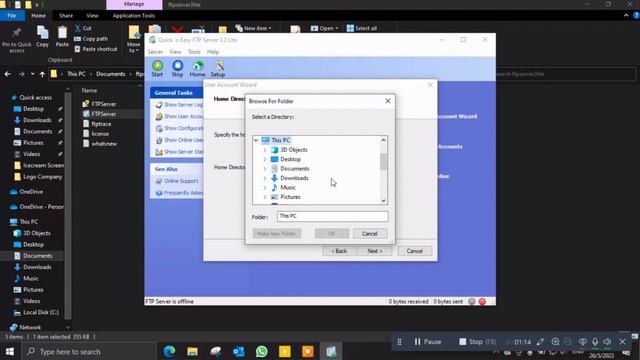Stop the screen recording
640x360 pixels.
(x=478, y=342)
